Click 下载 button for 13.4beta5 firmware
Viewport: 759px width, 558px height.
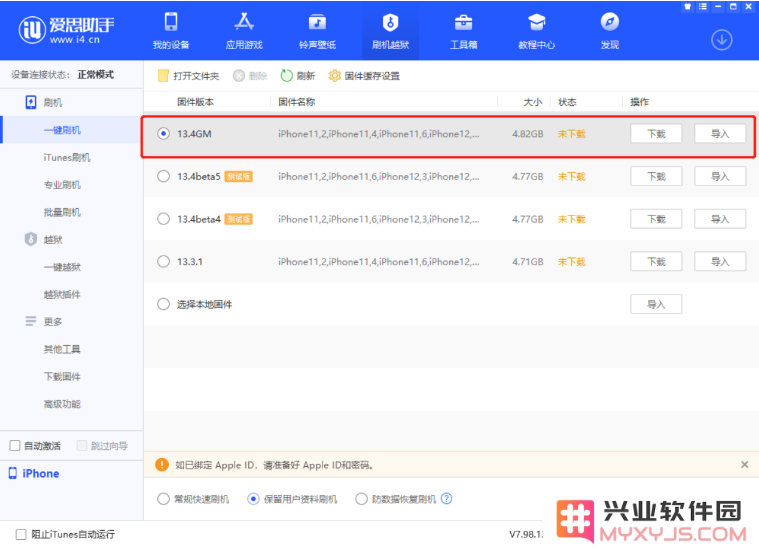pos(656,176)
